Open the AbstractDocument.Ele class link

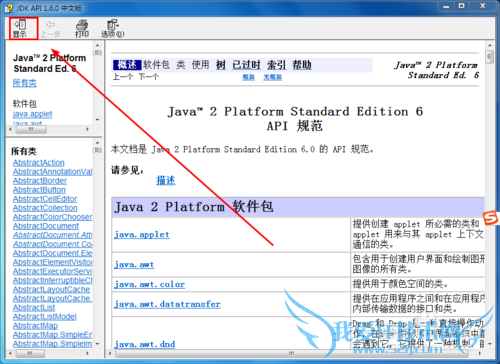[x=52, y=253]
